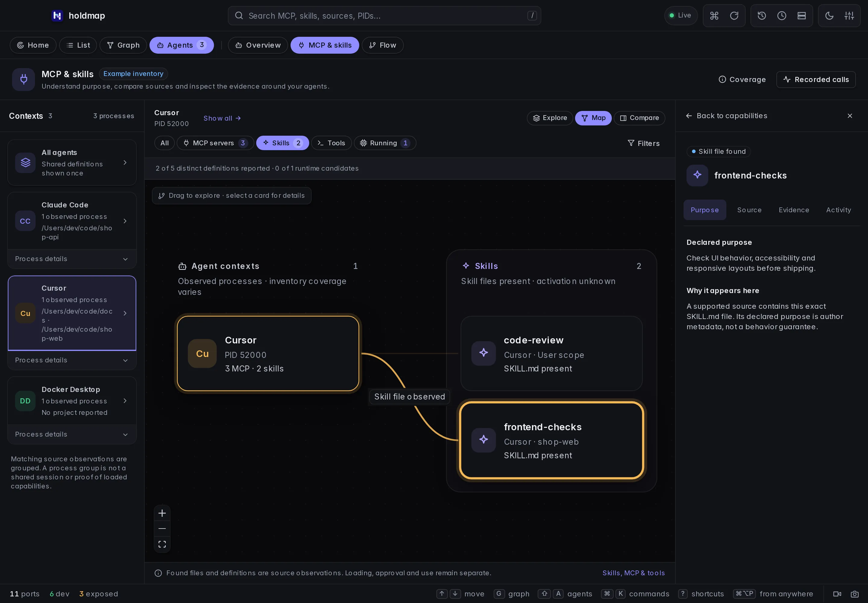Click the holdmap logo icon
The image size is (868, 603).
(x=57, y=15)
